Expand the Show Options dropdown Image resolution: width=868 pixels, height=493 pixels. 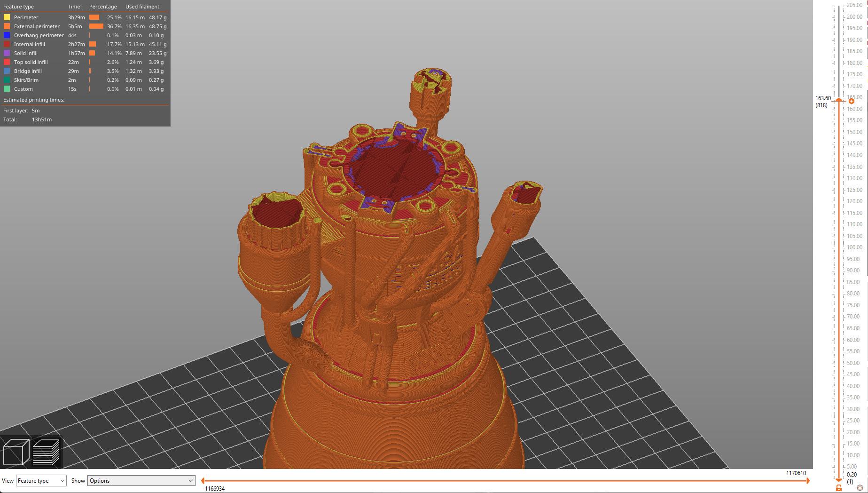coord(141,480)
